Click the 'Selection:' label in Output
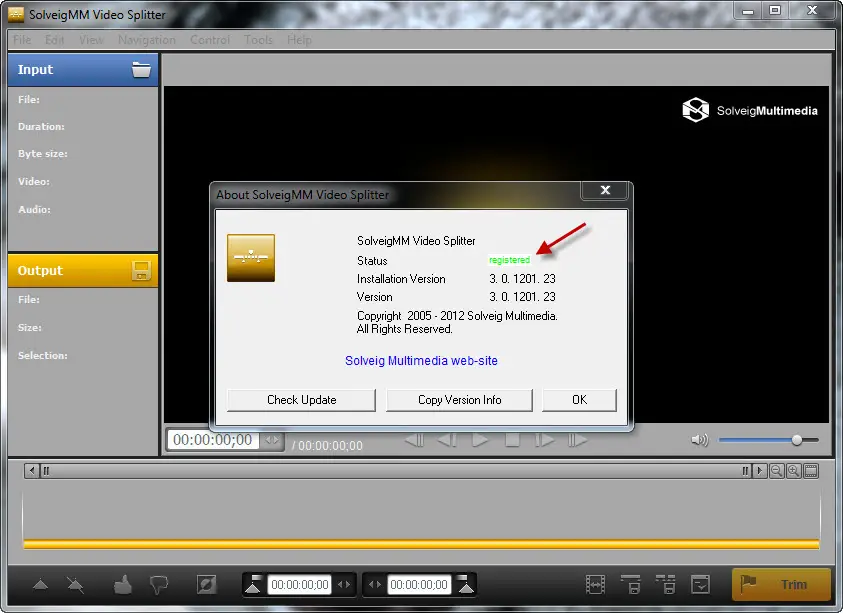 click(x=42, y=355)
